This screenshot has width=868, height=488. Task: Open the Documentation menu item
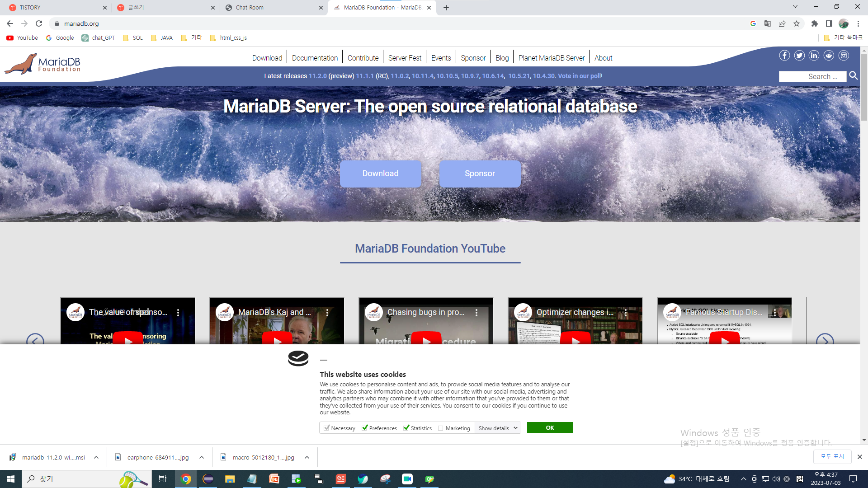coord(315,58)
